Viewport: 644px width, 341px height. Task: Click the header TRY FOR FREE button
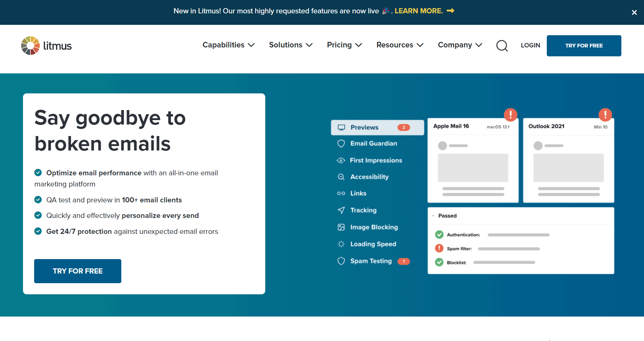click(584, 46)
